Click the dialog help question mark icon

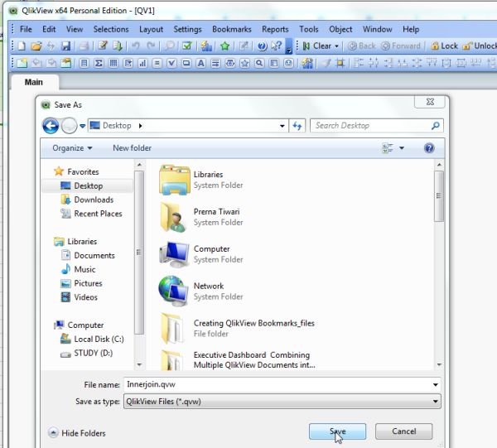[429, 148]
